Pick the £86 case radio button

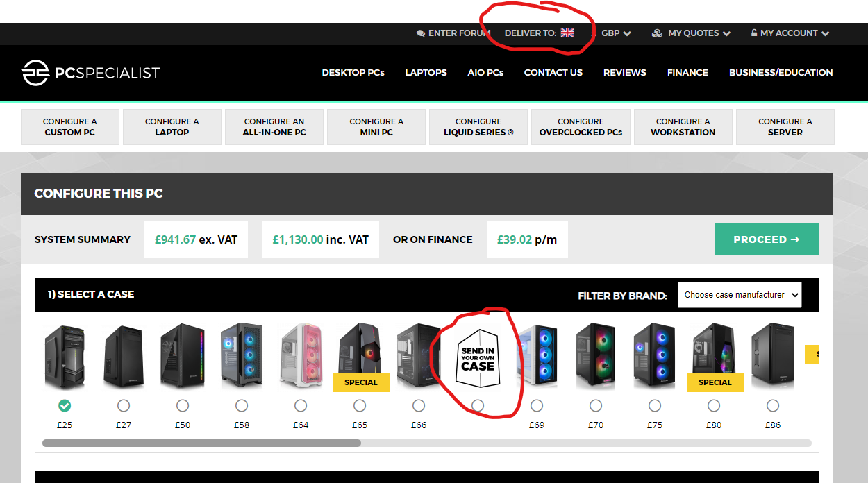pos(773,405)
